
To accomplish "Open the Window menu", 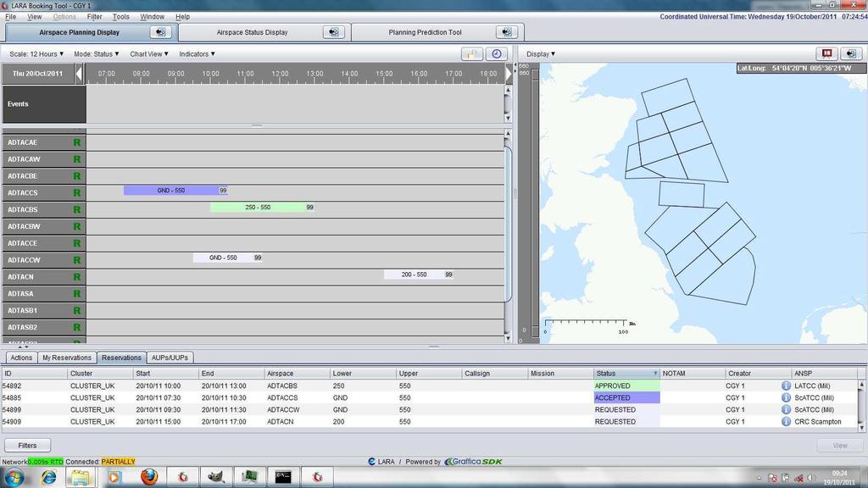I will pos(152,17).
